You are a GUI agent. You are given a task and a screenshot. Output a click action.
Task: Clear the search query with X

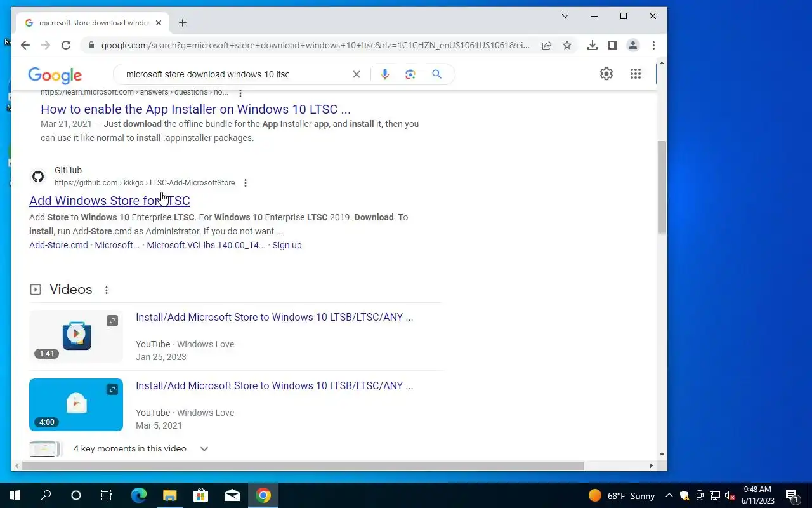coord(357,74)
